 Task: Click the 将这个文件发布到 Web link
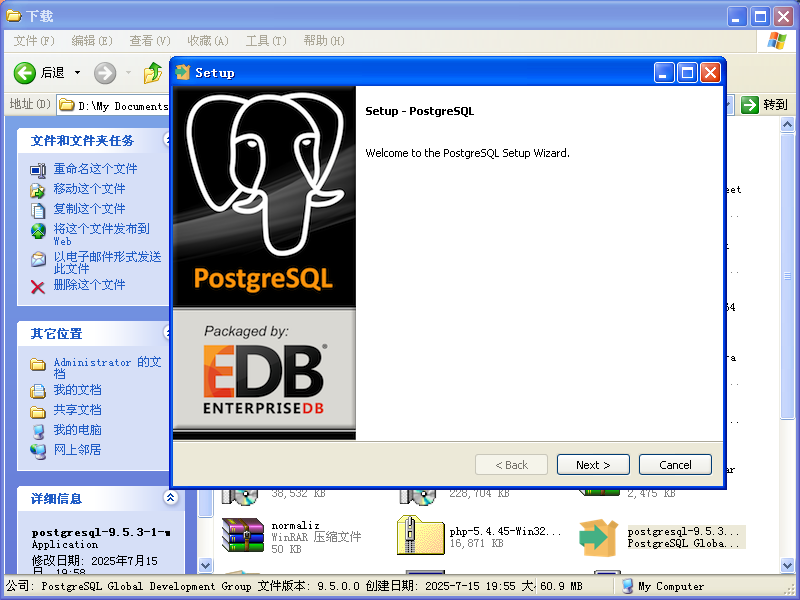pyautogui.click(x=102, y=234)
